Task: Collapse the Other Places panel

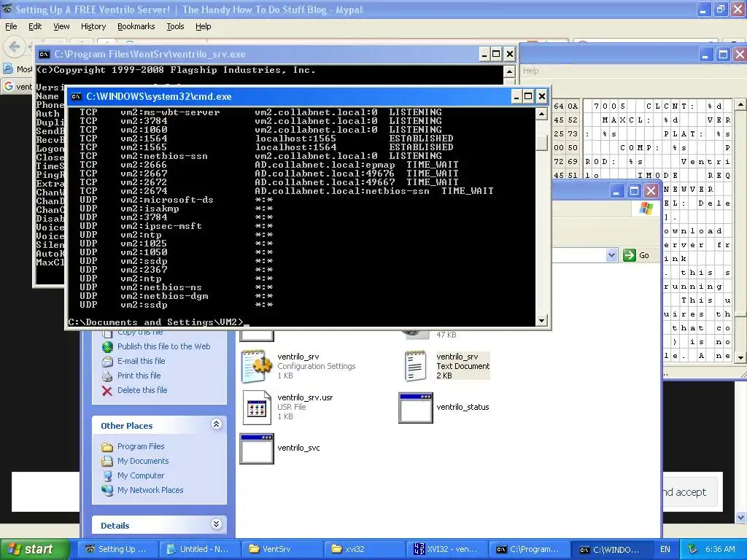Action: [216, 424]
